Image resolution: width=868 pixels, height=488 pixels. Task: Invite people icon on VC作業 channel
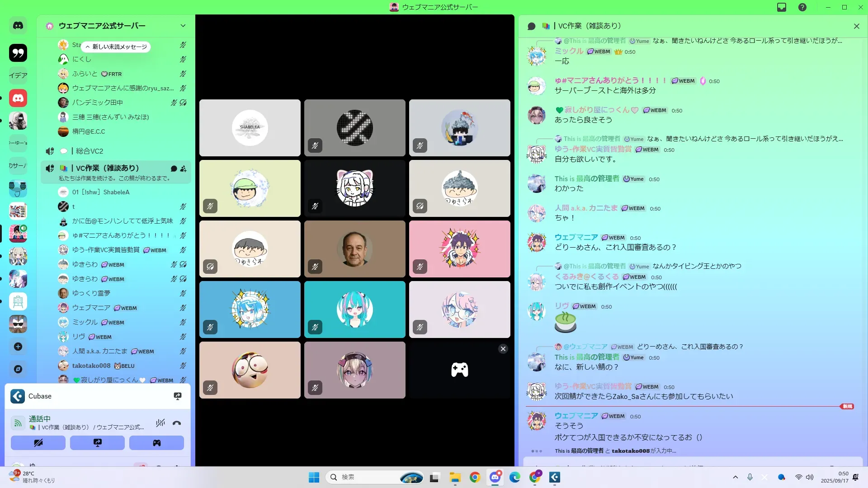click(183, 169)
